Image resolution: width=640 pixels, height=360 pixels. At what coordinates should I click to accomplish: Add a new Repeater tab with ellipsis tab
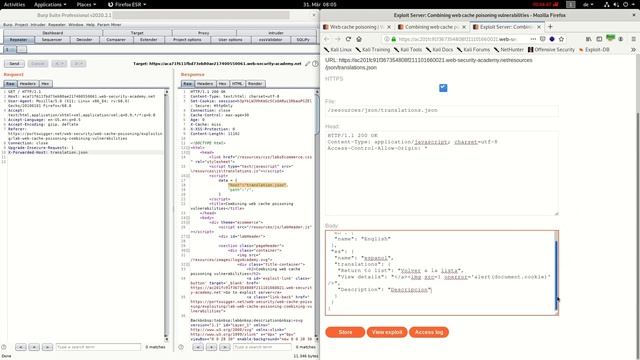coord(22,49)
